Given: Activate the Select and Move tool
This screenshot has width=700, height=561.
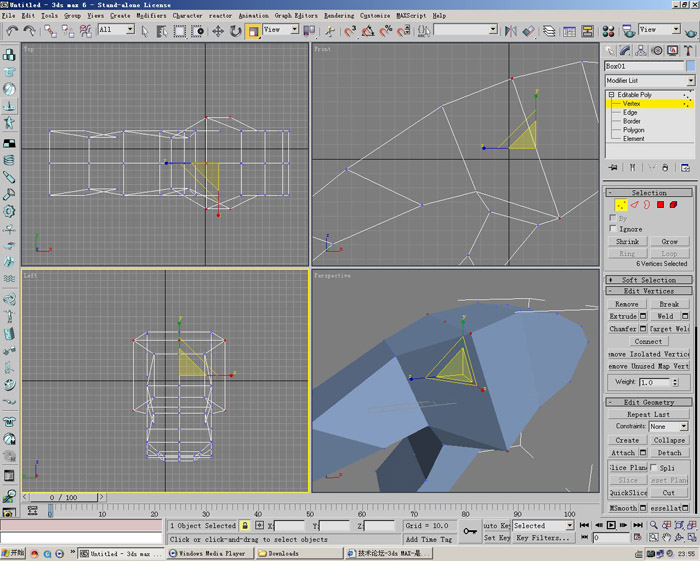Looking at the screenshot, I should [x=218, y=31].
